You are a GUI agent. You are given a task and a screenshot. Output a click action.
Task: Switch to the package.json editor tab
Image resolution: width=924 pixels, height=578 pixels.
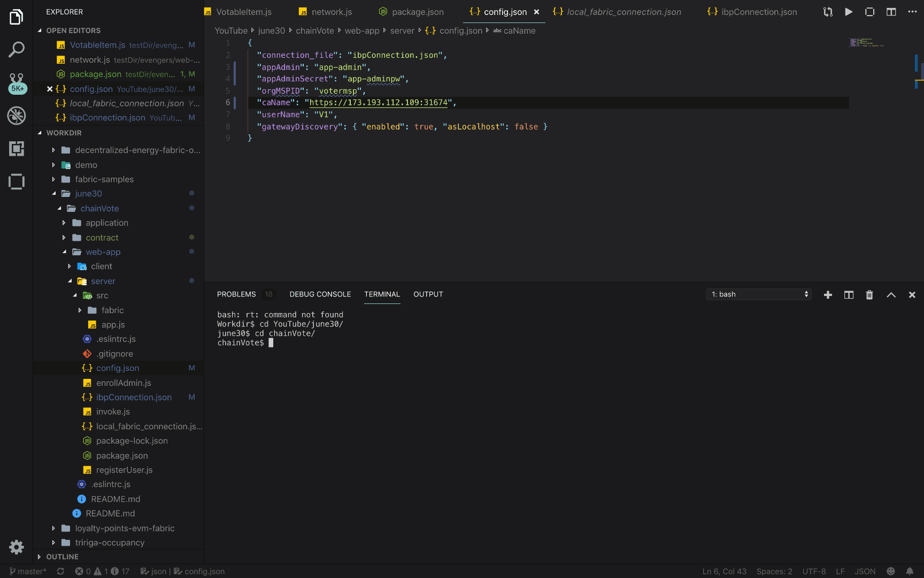(x=411, y=12)
